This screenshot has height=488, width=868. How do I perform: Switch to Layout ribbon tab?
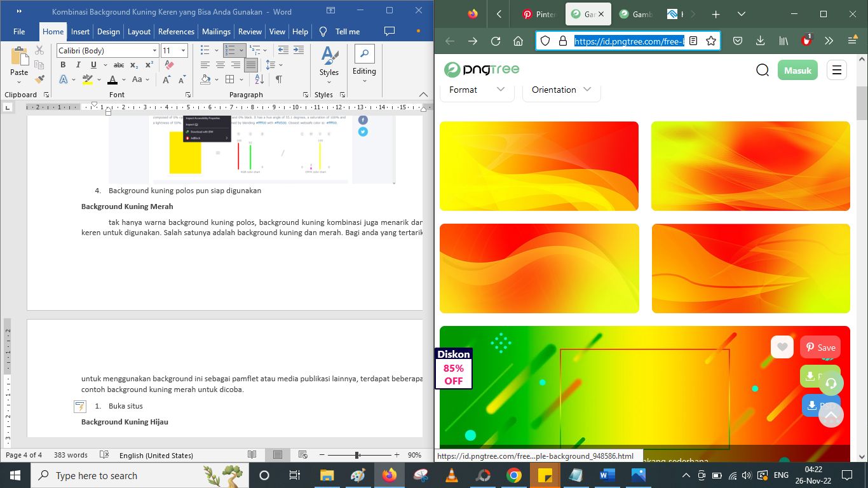139,31
